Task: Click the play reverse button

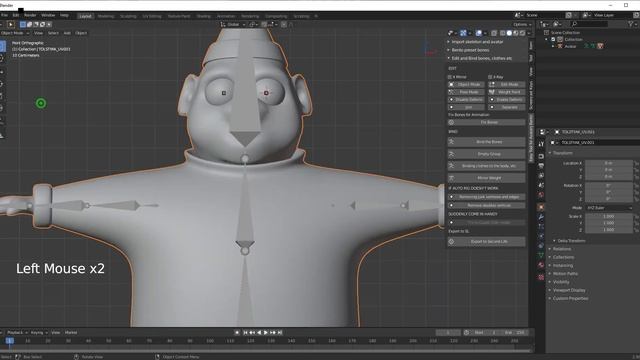Action: [x=259, y=333]
